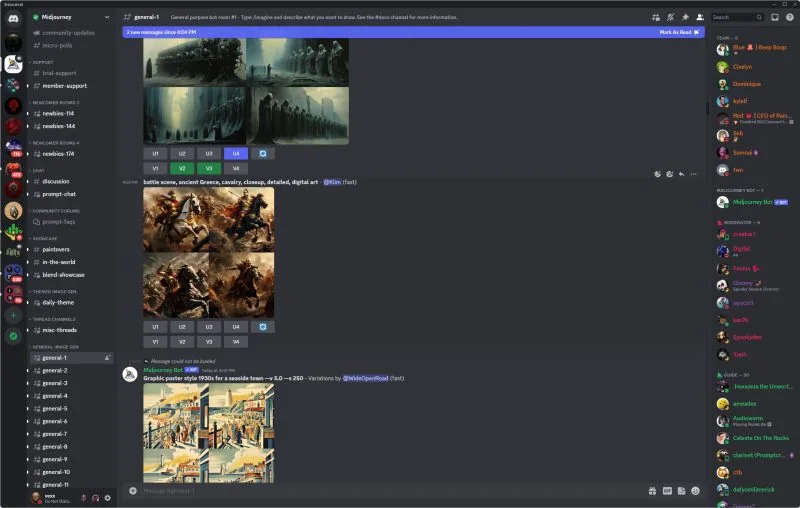Collapse the COMMUNITY FORUMS category
The image size is (800, 508).
pos(55,211)
